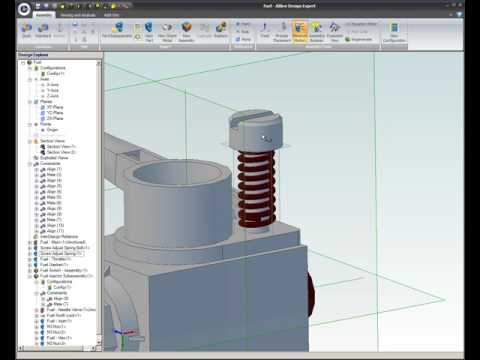Collapse the Fuel Injector Subassembly node
The image size is (480, 360).
point(30,276)
